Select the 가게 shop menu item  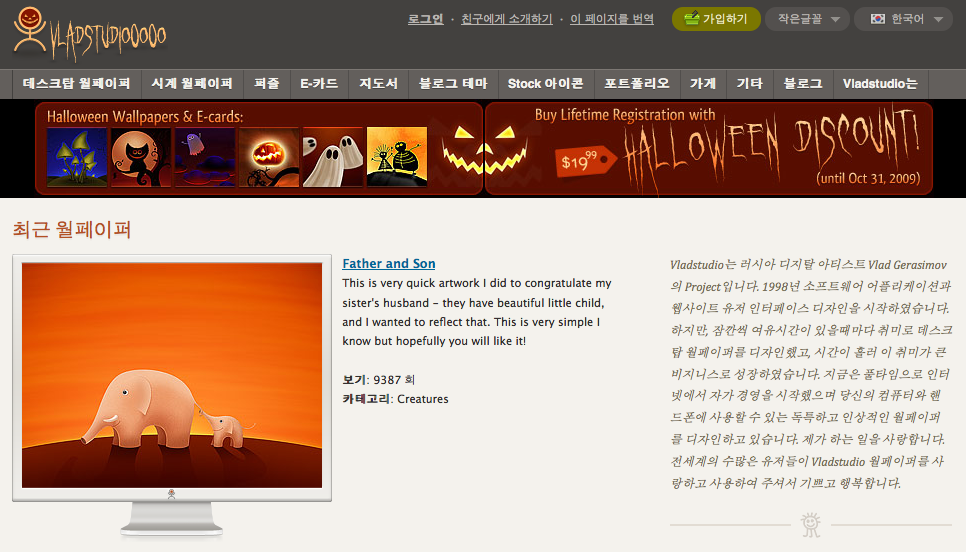[x=703, y=84]
